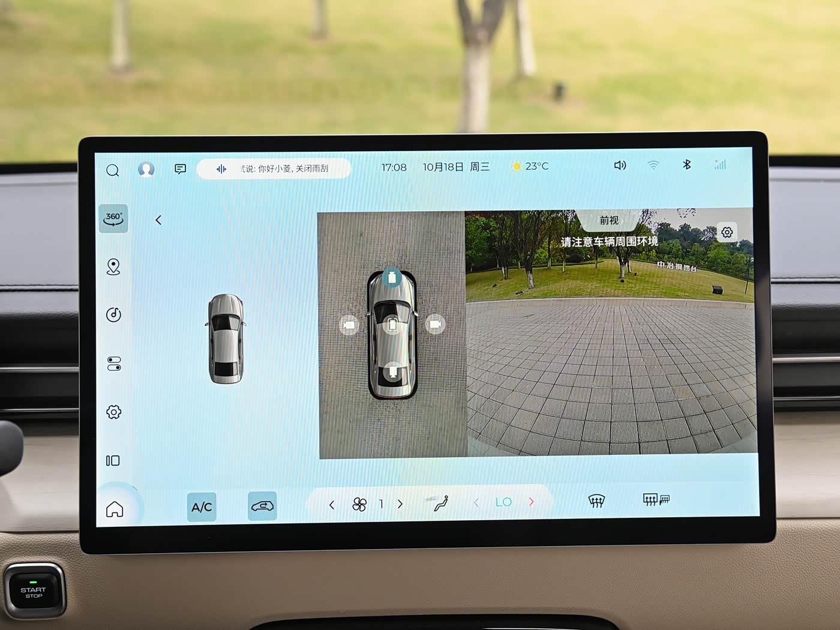This screenshot has height=630, width=840.
Task: Tap the split-screen layout icon
Action: (113, 461)
